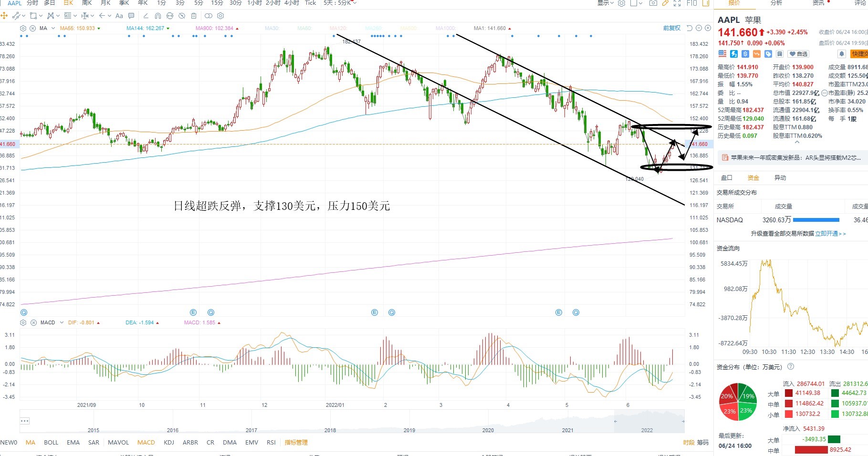Screen dimensions: 868x456
Task: Click the blue tag icon under the price
Action: pos(768,54)
